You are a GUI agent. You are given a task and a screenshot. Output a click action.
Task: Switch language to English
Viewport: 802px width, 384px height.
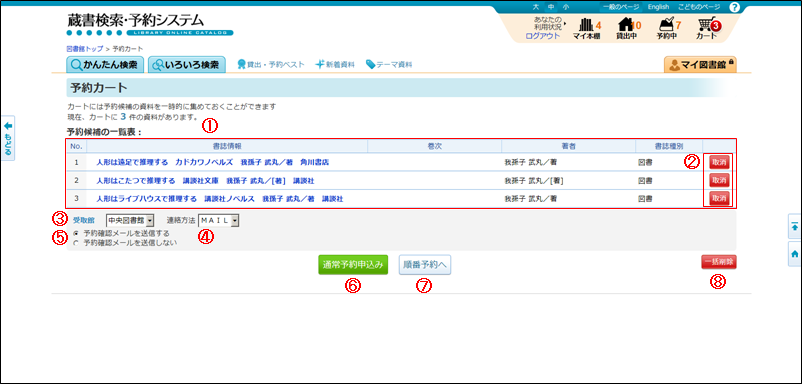coord(659,7)
